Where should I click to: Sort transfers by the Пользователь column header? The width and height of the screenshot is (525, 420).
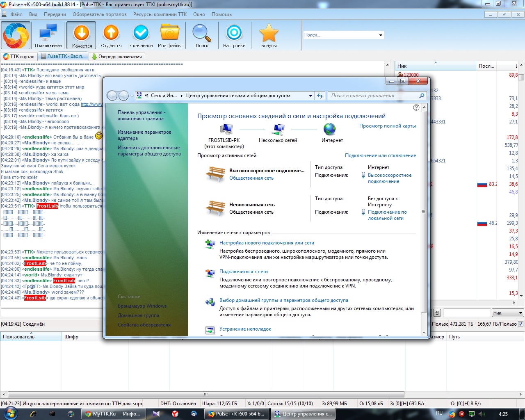31,337
